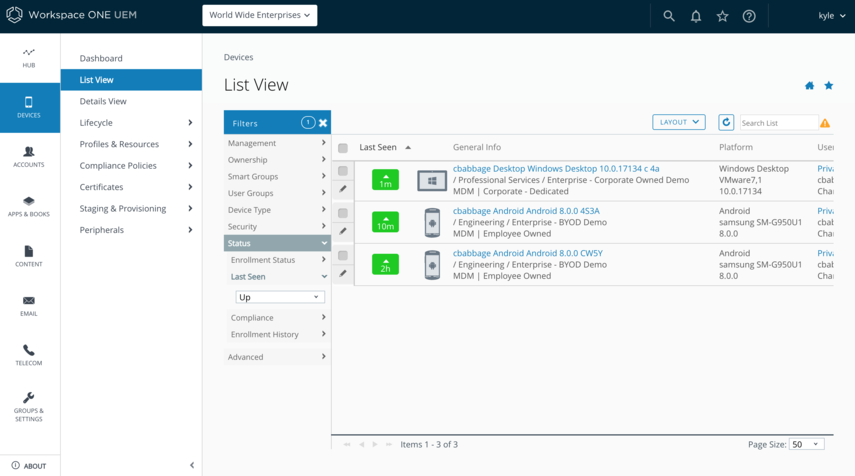Viewport: 855px width, 476px height.
Task: Clear filters with the X icon
Action: point(323,123)
